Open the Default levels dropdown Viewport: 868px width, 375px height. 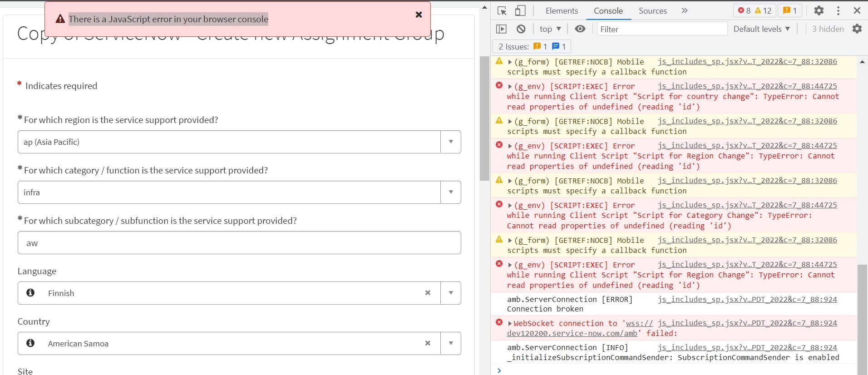click(x=761, y=29)
